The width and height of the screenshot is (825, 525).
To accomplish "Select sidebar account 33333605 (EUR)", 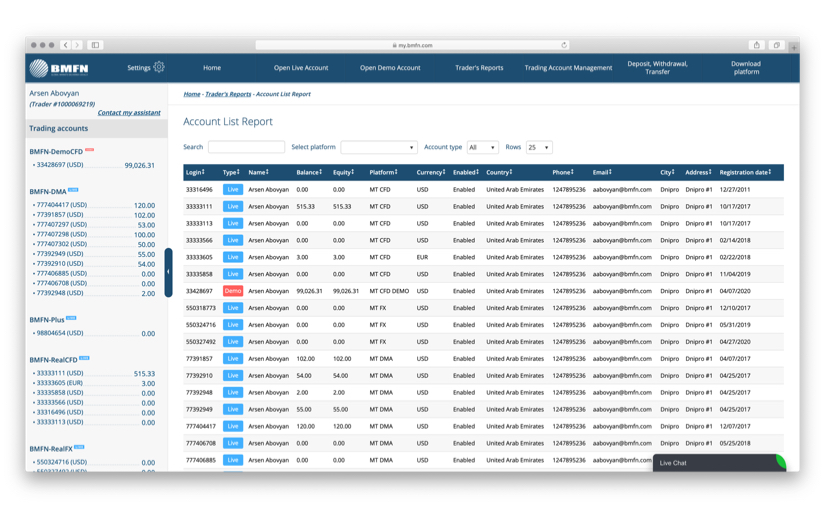I will click(x=59, y=383).
